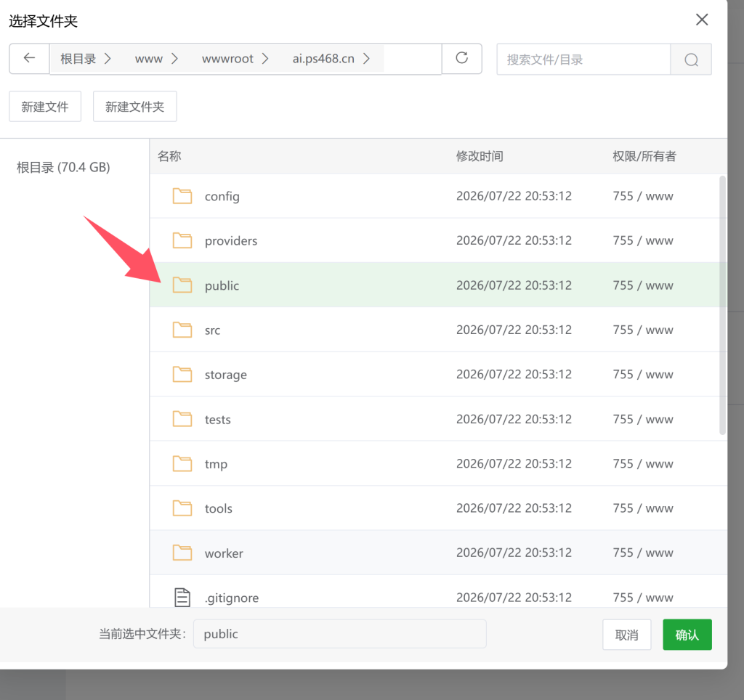Click the search magnifier icon
744x700 pixels.
click(691, 60)
